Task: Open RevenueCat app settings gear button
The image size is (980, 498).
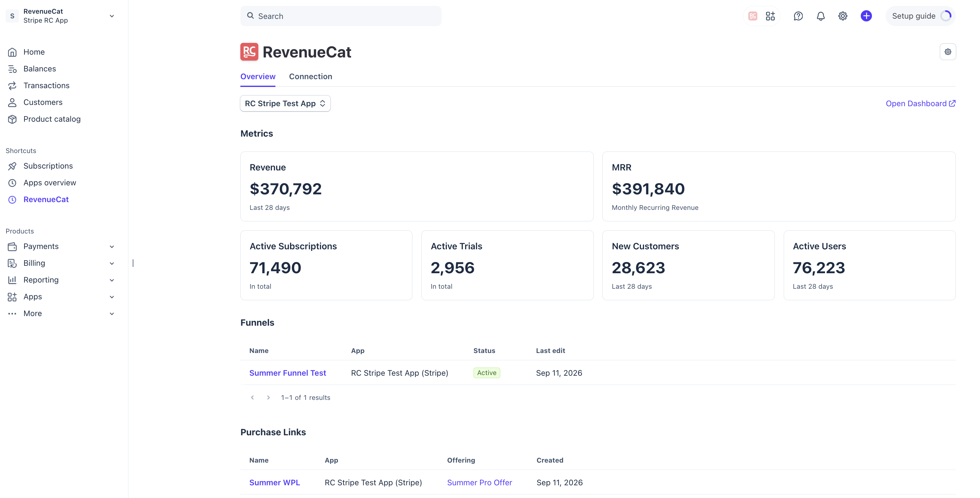Action: pos(947,52)
